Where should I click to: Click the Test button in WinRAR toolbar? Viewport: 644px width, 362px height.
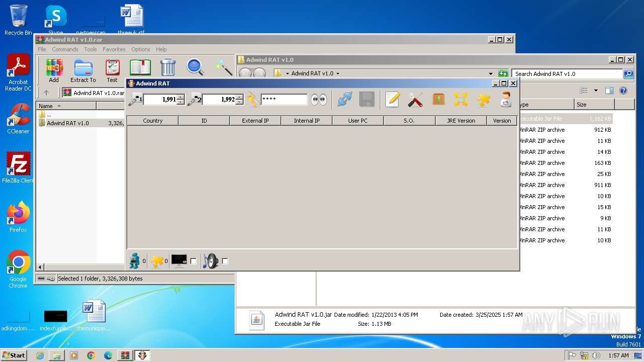coord(112,71)
